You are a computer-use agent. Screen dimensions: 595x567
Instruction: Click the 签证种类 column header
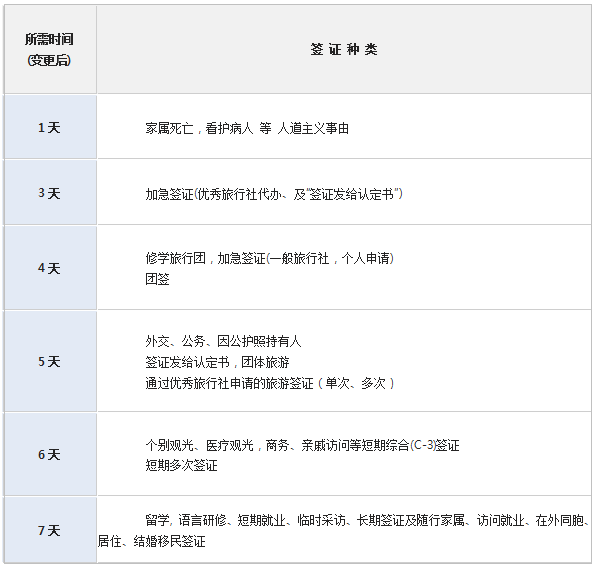click(344, 49)
